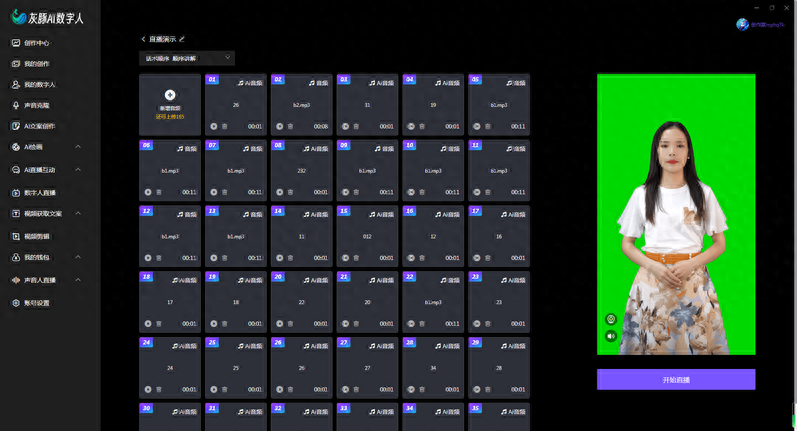Delete audio clip 02 using trash icon
The height and width of the screenshot is (431, 797).
pos(290,127)
